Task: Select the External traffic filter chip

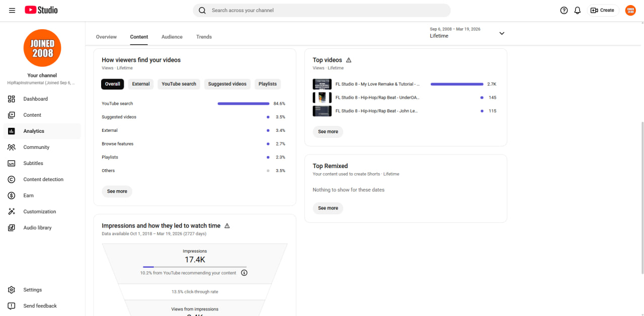Action: 141,84
